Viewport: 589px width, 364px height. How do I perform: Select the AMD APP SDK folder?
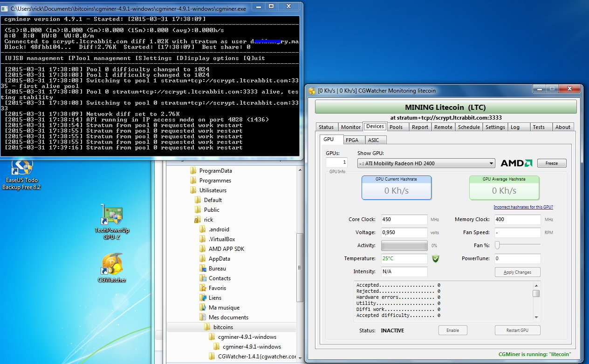tap(226, 249)
